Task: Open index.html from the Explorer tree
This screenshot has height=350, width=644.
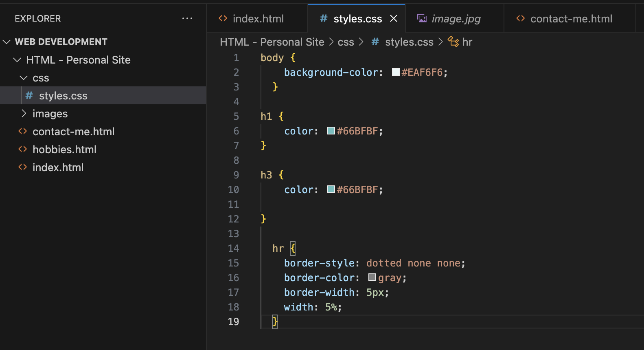Action: pos(103,167)
